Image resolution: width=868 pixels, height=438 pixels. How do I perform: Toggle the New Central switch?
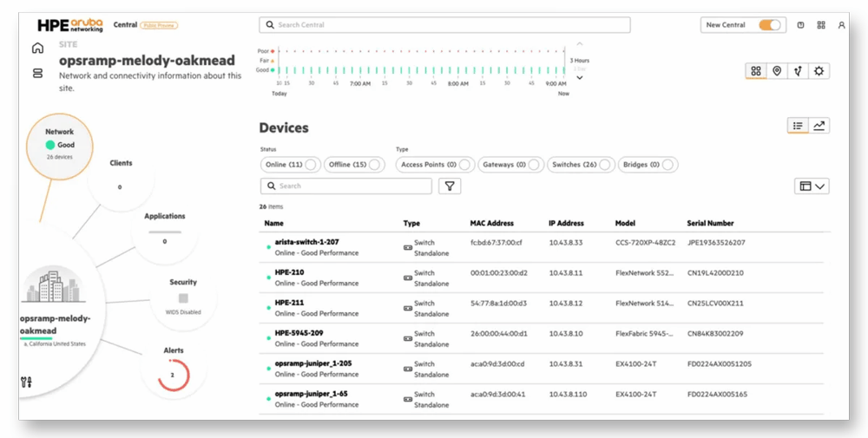[769, 25]
